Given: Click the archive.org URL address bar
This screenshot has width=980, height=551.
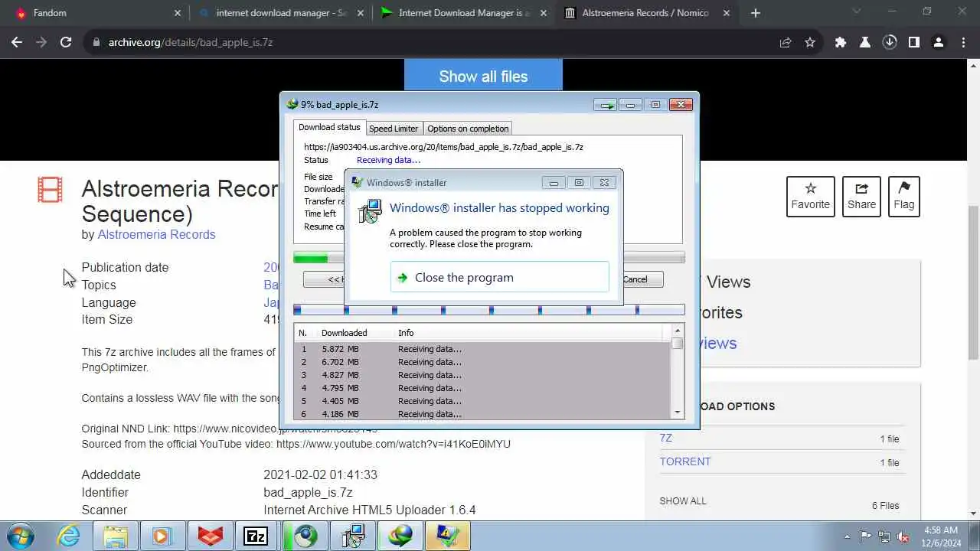Looking at the screenshot, I should (x=429, y=43).
